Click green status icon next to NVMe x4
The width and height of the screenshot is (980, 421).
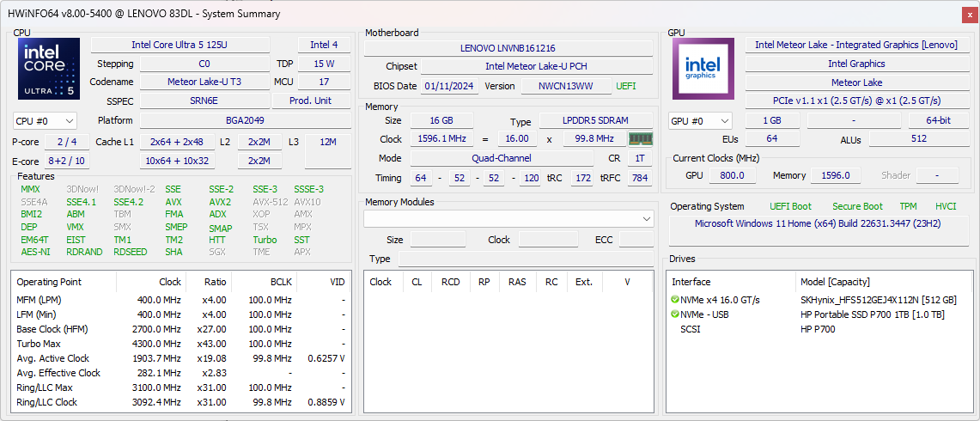[x=675, y=300]
